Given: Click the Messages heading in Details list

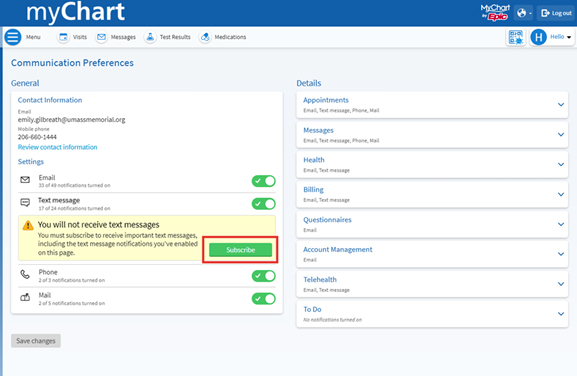Looking at the screenshot, I should [x=318, y=130].
